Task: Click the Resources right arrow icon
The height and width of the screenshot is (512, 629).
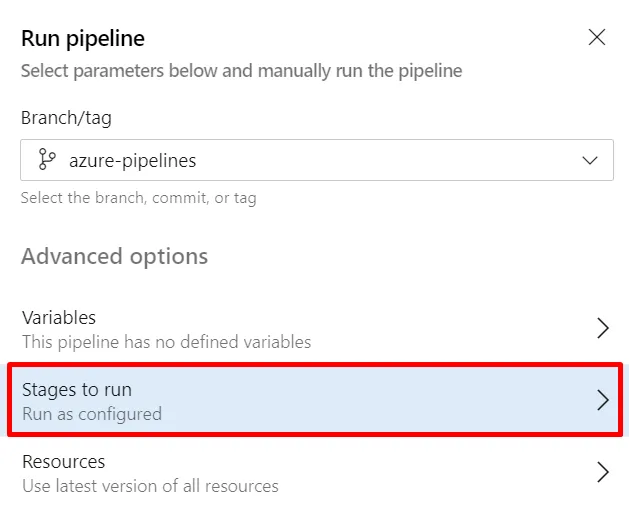Action: click(x=602, y=473)
